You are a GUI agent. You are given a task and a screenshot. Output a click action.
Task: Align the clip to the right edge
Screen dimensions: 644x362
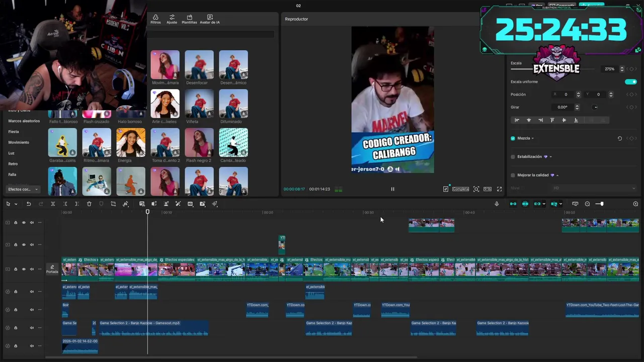tap(540, 120)
